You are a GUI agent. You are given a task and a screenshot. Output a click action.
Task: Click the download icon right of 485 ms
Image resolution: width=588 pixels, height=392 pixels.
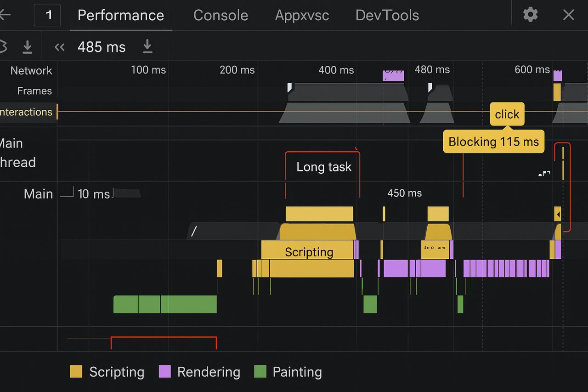pyautogui.click(x=147, y=46)
